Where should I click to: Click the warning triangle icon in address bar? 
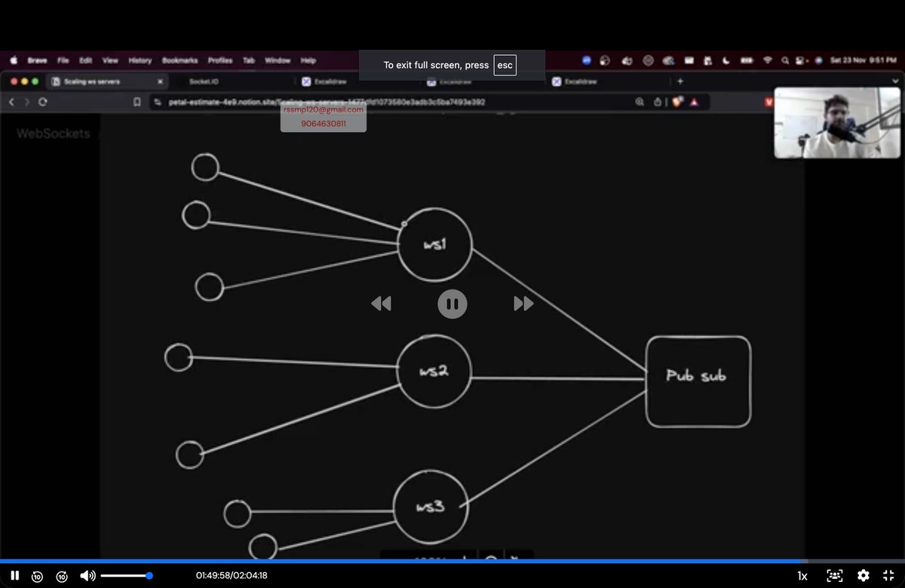point(694,101)
